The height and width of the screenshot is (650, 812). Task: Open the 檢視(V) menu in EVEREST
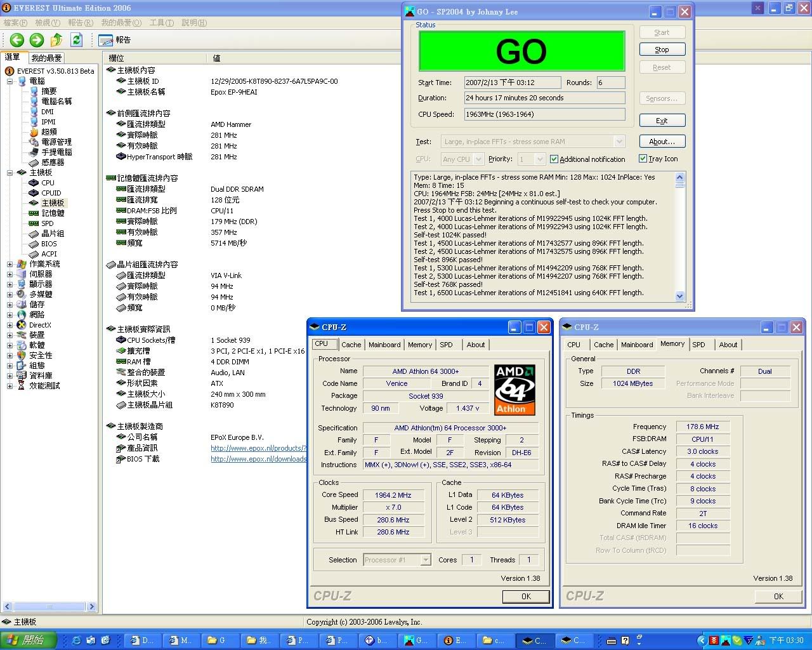click(48, 23)
